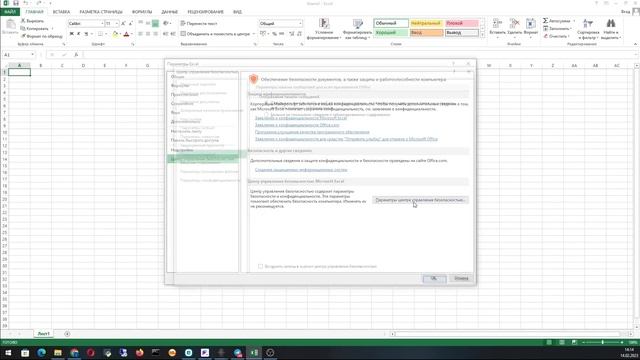Switch to the Insert ribbon tab

pyautogui.click(x=61, y=12)
